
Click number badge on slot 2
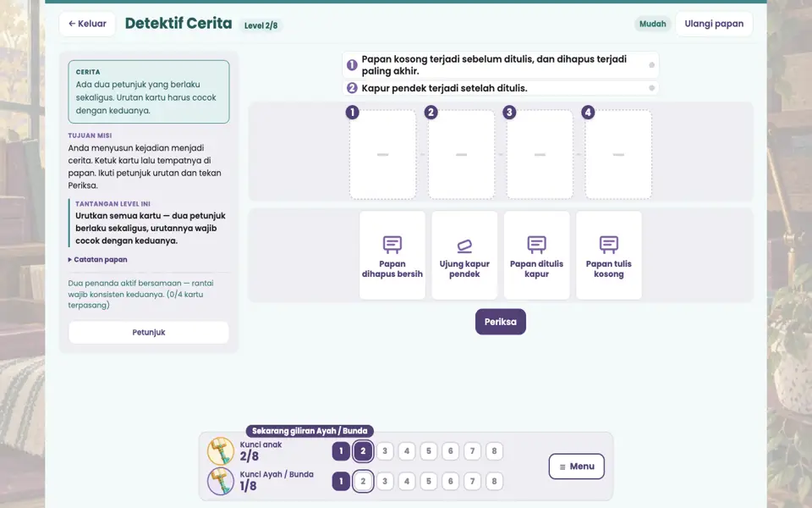[431, 112]
